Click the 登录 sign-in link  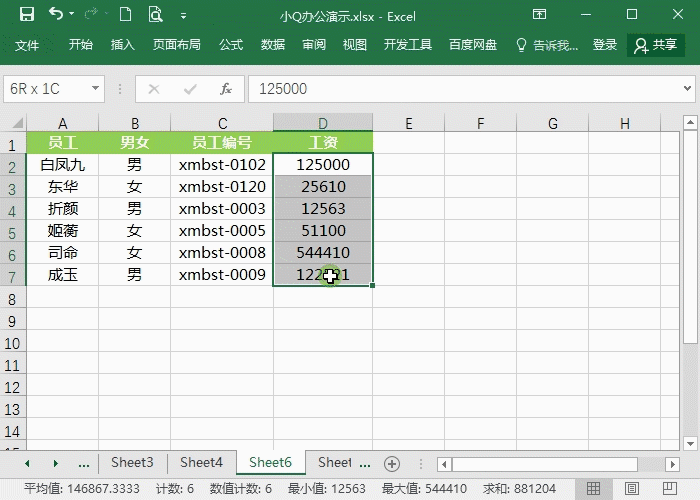coord(605,45)
